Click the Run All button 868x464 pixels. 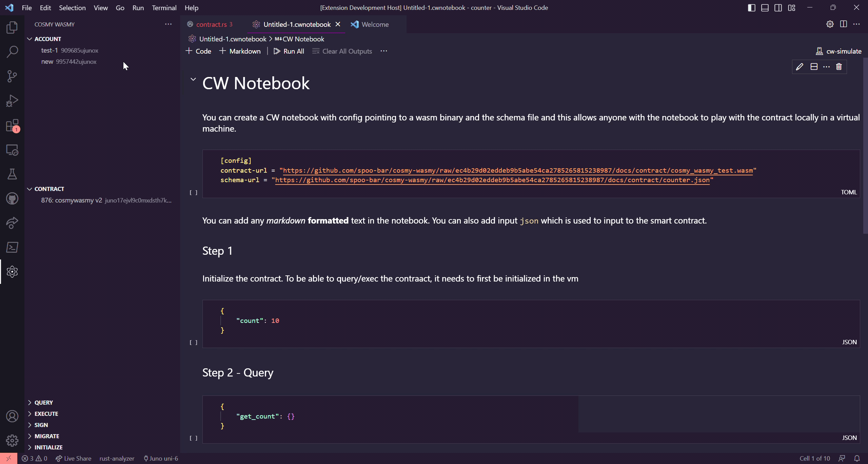pyautogui.click(x=289, y=51)
